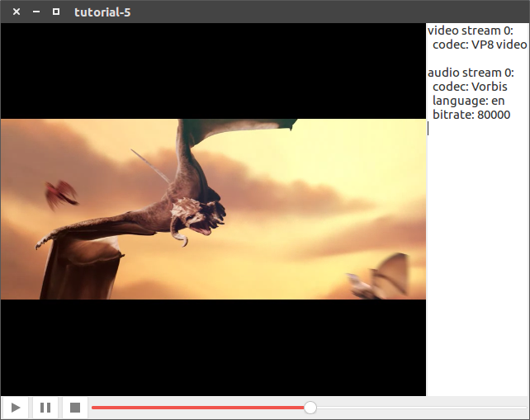Select the 'codec: Vorbis' line
The height and width of the screenshot is (420, 530).
pos(470,87)
